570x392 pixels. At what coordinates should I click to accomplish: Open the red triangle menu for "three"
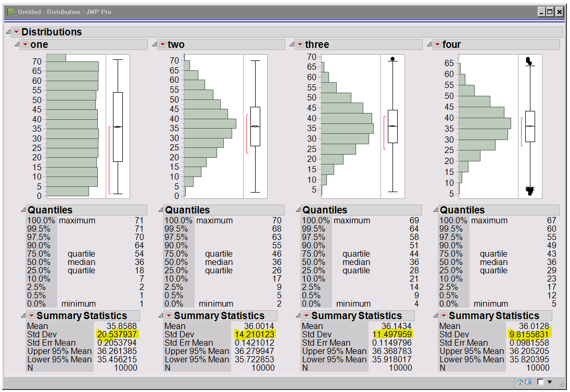299,45
